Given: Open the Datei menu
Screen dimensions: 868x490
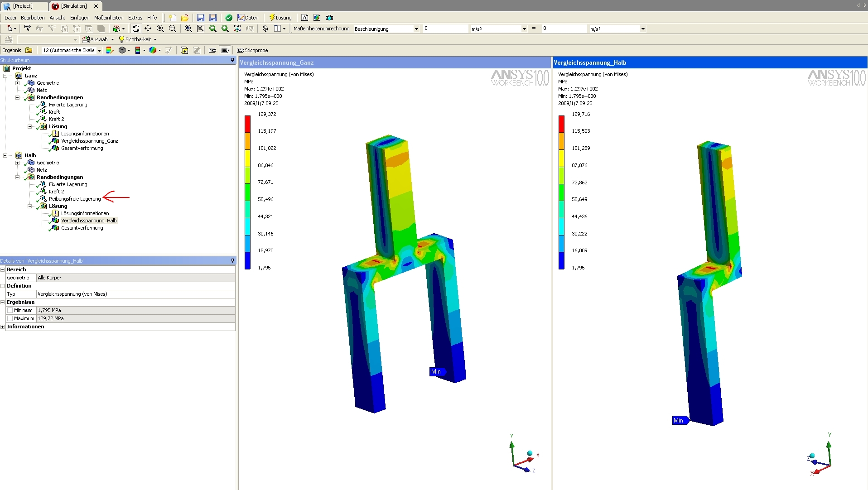Looking at the screenshot, I should click(10, 18).
